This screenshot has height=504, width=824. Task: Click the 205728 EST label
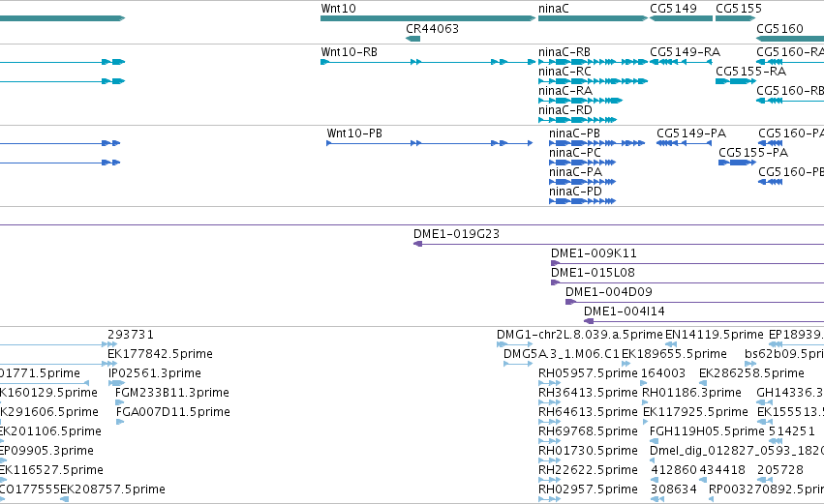780,470
